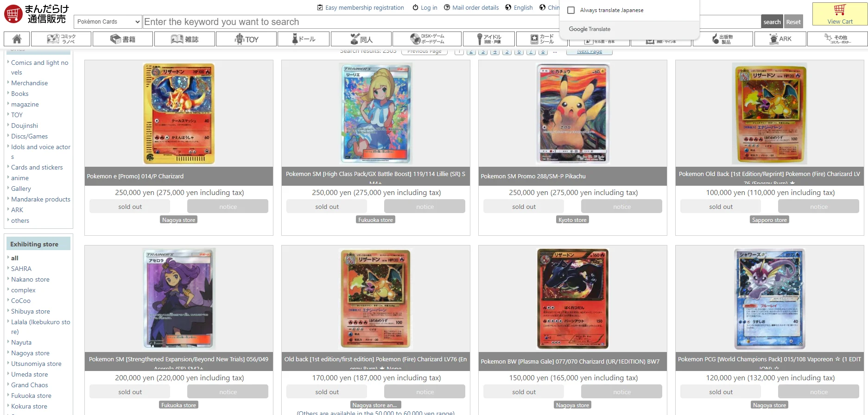Open the Vaporeon World Champions Pack image
The height and width of the screenshot is (415, 868).
coord(770,299)
